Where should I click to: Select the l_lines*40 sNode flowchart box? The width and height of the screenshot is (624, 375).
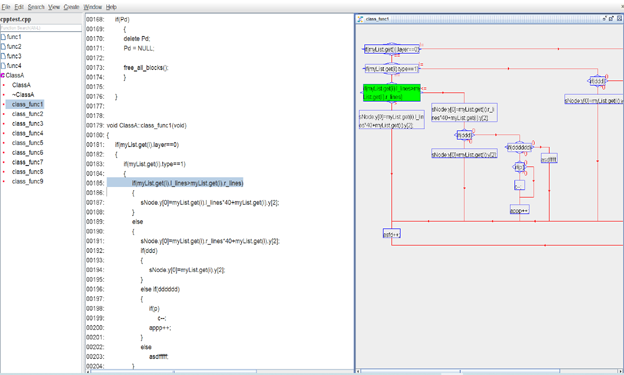(392, 120)
